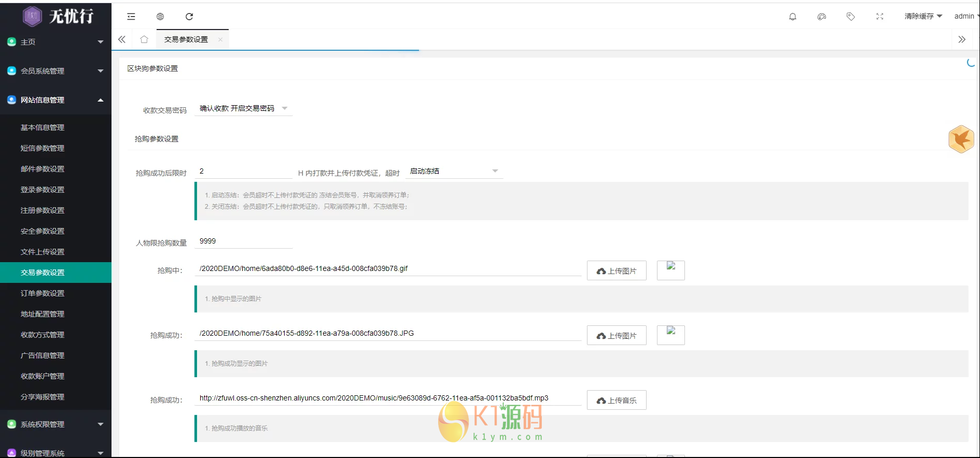Screen dimensions: 980x458
Task: Click the 会员系统管理 sidebar icon
Action: (11, 71)
